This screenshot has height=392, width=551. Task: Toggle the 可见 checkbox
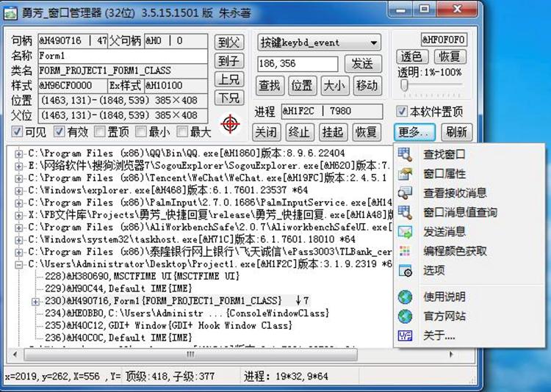pos(17,131)
